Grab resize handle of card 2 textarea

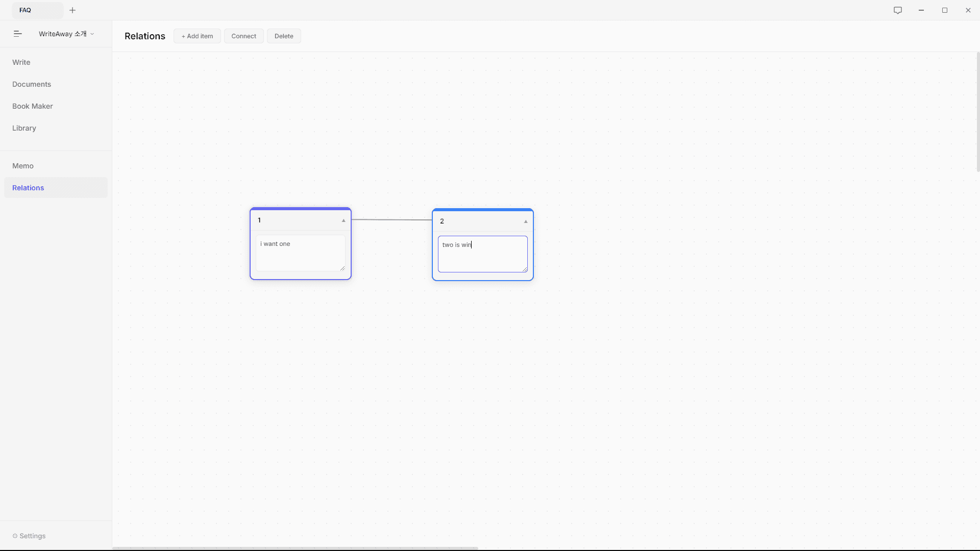pos(525,269)
